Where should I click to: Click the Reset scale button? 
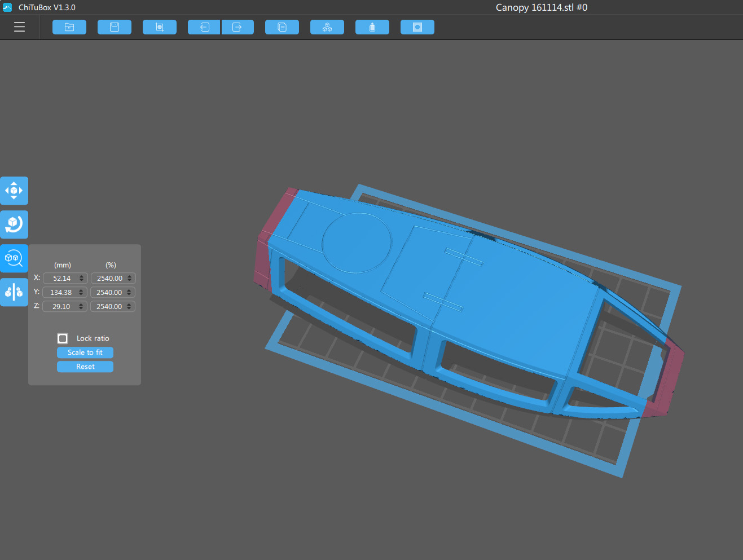pos(85,367)
